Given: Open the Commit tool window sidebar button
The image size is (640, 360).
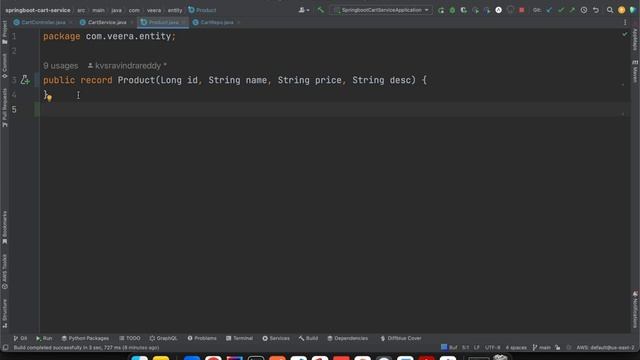Looking at the screenshot, I should [x=4, y=66].
